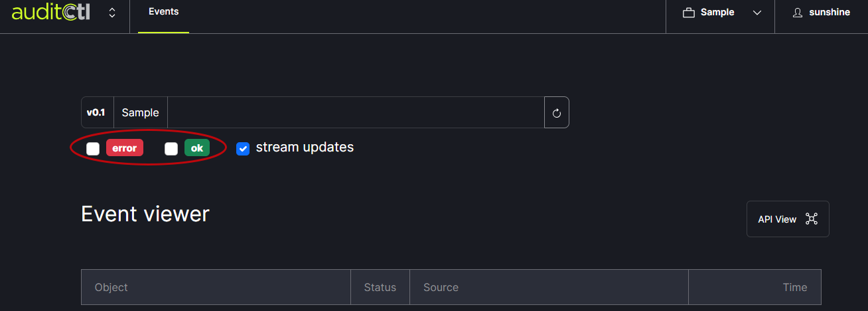Enable the ok filter checkbox

171,148
